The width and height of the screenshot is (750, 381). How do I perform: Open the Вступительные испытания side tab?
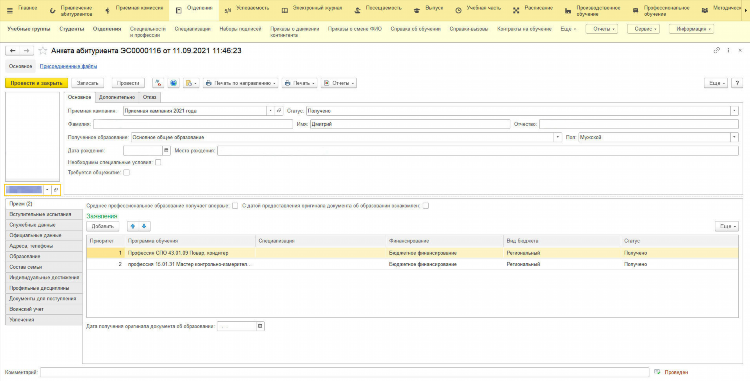[44, 214]
